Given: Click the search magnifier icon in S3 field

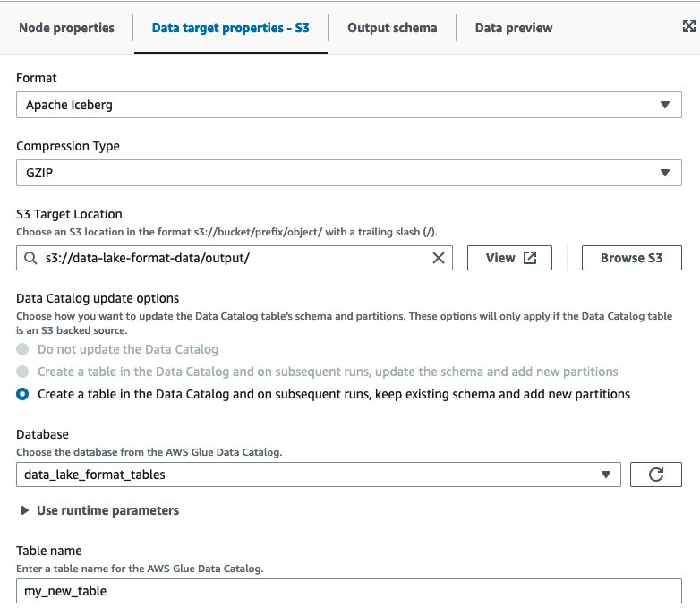Looking at the screenshot, I should [30, 258].
